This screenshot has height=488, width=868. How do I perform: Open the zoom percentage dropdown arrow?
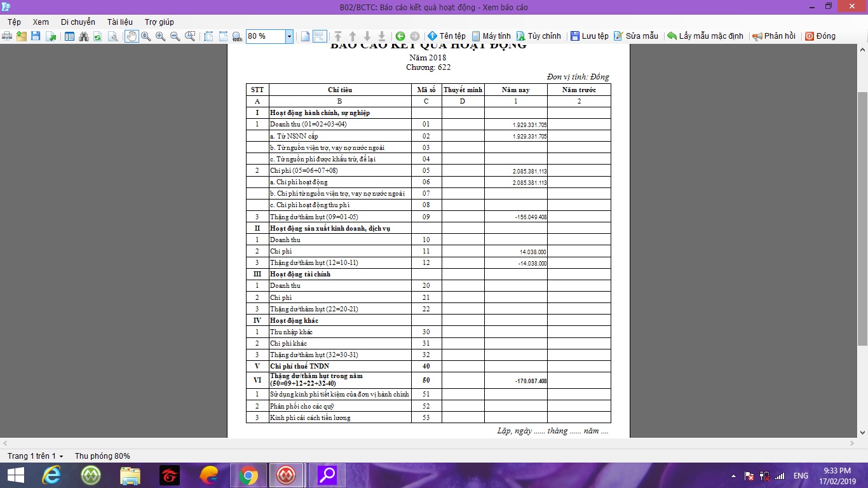289,36
